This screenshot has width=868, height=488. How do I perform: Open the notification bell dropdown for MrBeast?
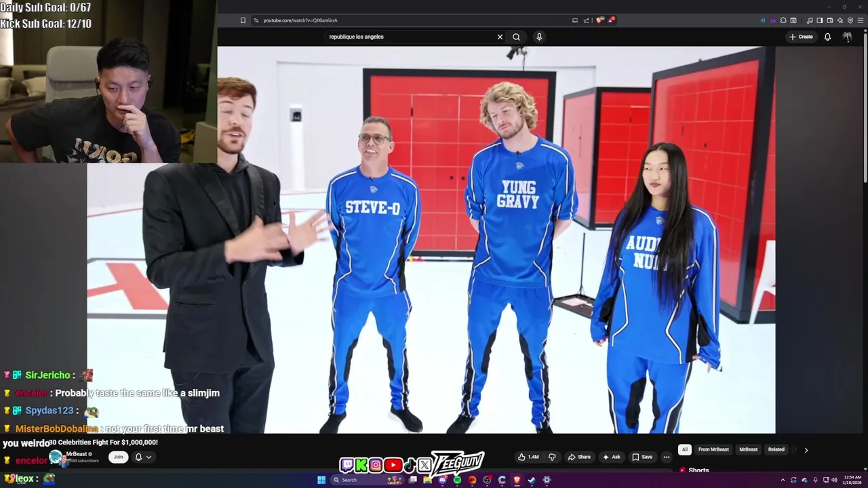142,457
